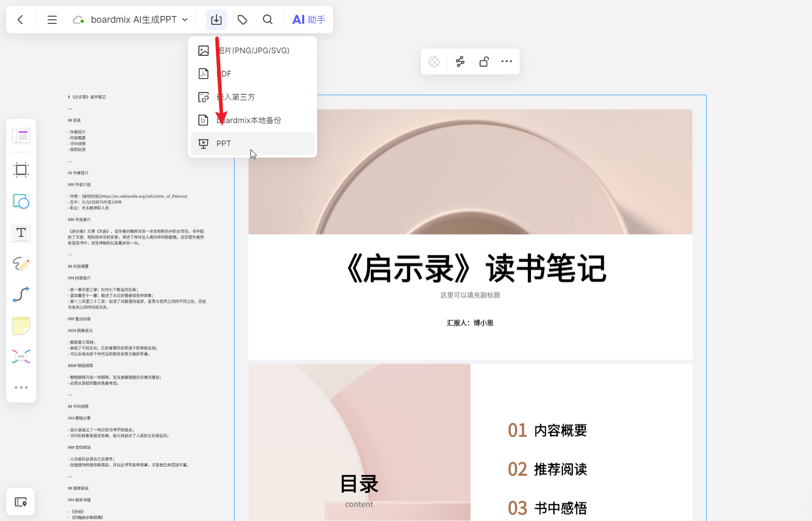Image resolution: width=812 pixels, height=521 pixels.
Task: Select the sticky note tool
Action: click(x=21, y=326)
